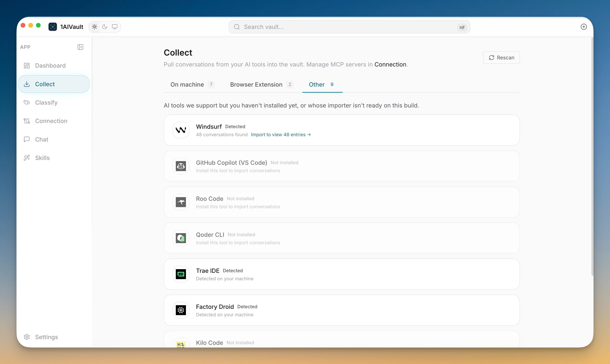This screenshot has height=364, width=610.
Task: Switch to dark theme moon icon
Action: click(x=105, y=27)
